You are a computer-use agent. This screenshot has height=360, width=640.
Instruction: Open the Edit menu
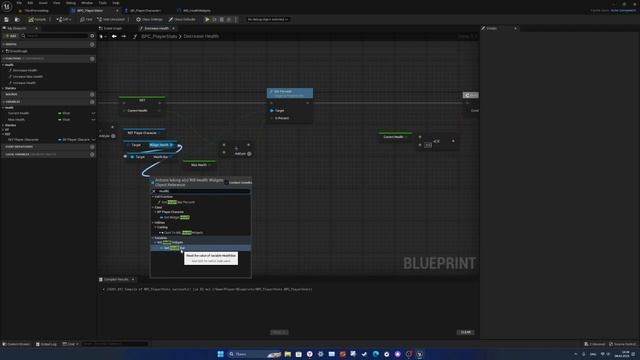30,3
